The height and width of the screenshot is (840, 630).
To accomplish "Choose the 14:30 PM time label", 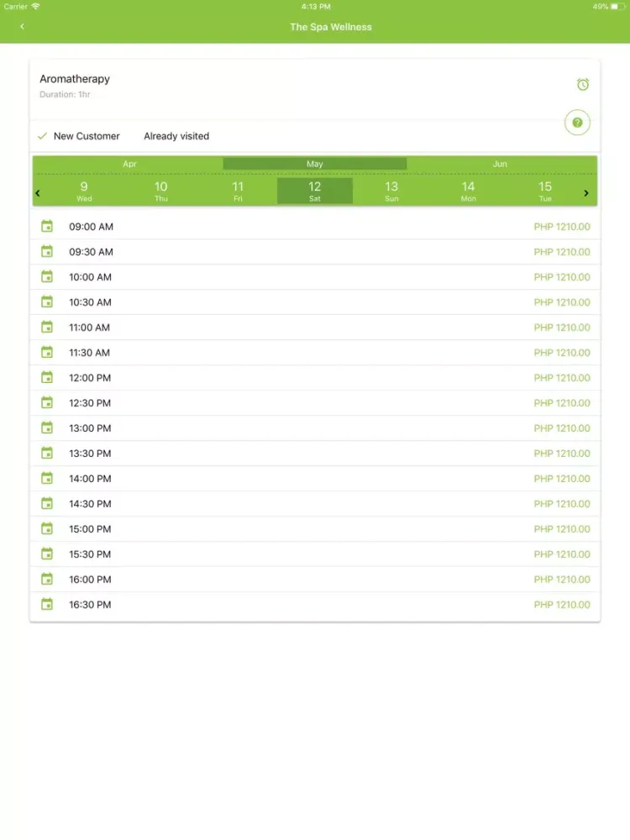I will pyautogui.click(x=90, y=503).
